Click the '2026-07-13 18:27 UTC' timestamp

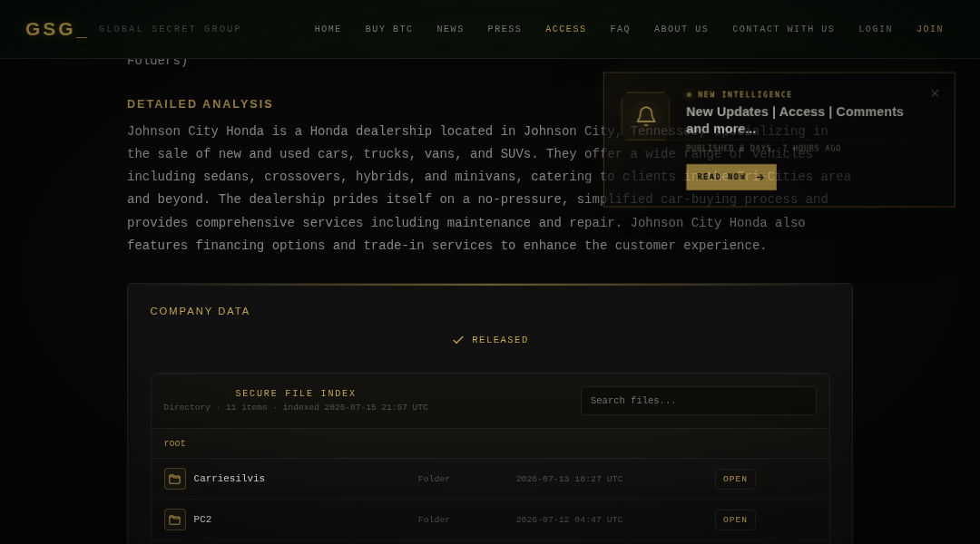pos(569,479)
